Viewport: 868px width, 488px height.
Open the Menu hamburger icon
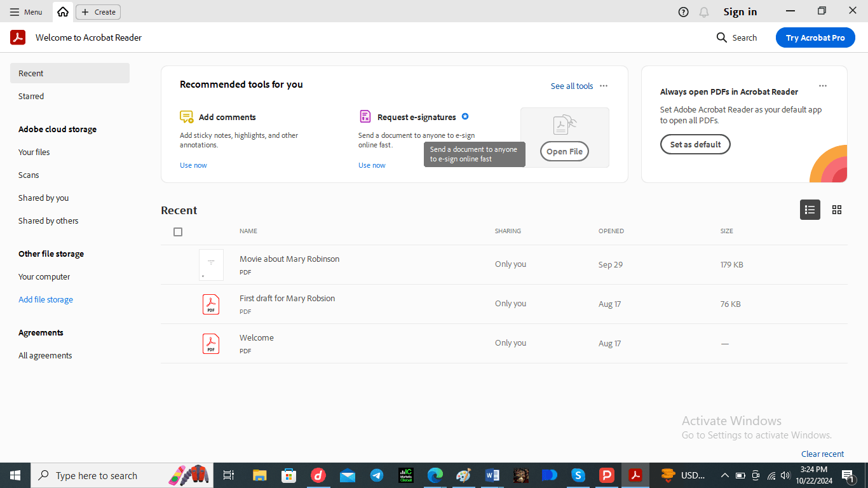[x=15, y=12]
